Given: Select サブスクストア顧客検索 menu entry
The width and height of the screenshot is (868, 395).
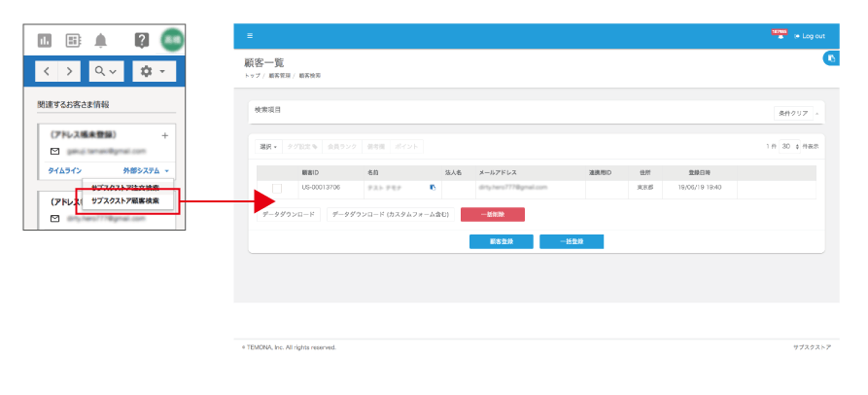Looking at the screenshot, I should tap(125, 201).
